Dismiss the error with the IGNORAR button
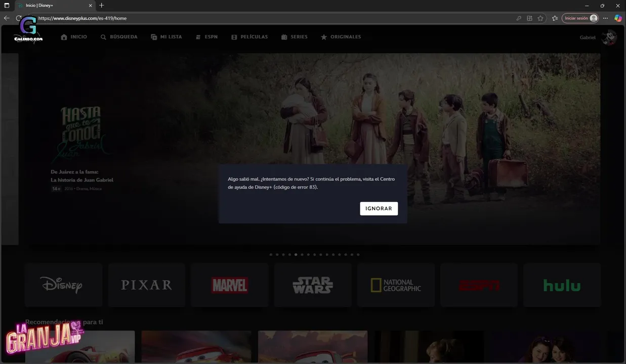The image size is (626, 364). point(379,208)
